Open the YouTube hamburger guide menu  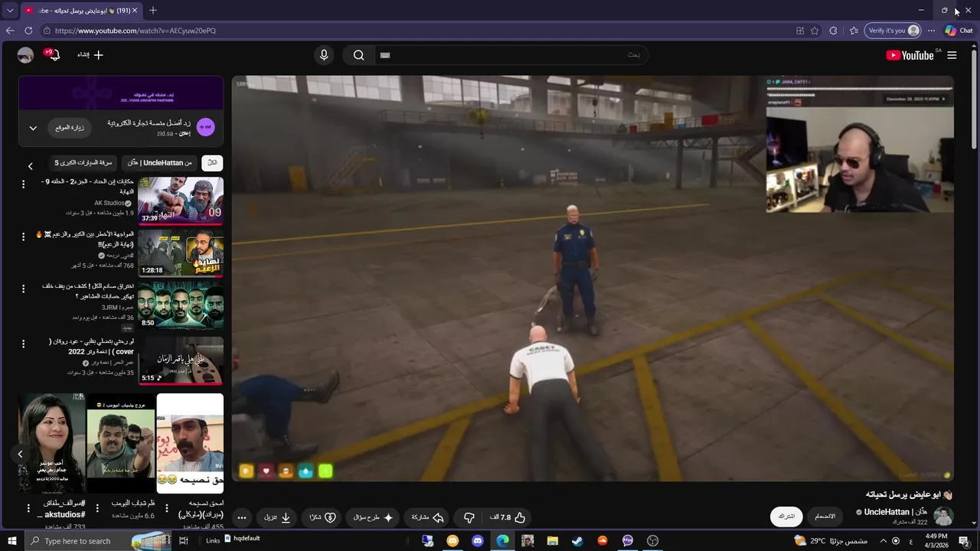[x=952, y=55]
